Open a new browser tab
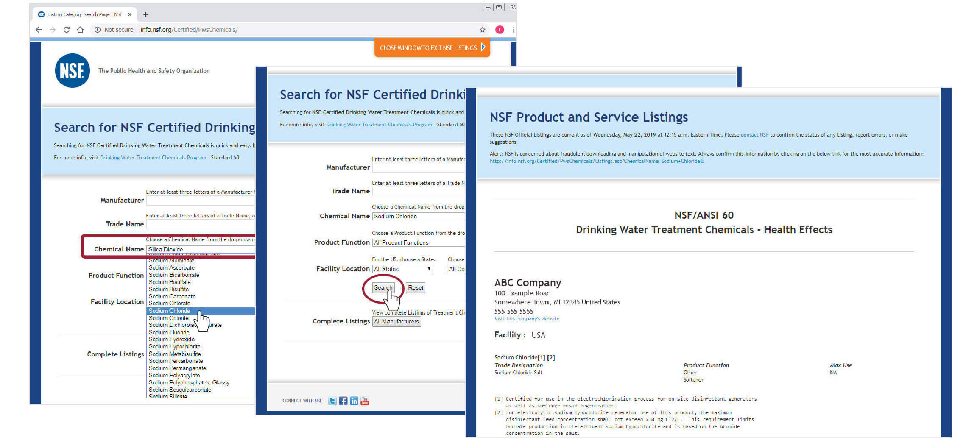The image size is (980, 440). point(146,14)
